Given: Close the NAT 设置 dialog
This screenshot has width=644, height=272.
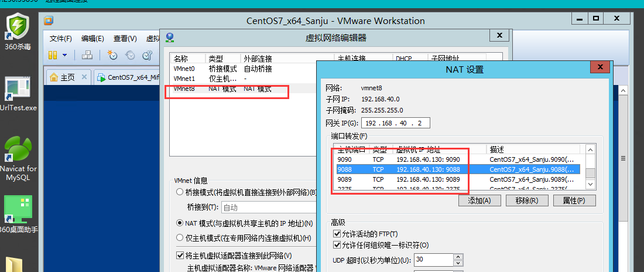Looking at the screenshot, I should (x=601, y=67).
